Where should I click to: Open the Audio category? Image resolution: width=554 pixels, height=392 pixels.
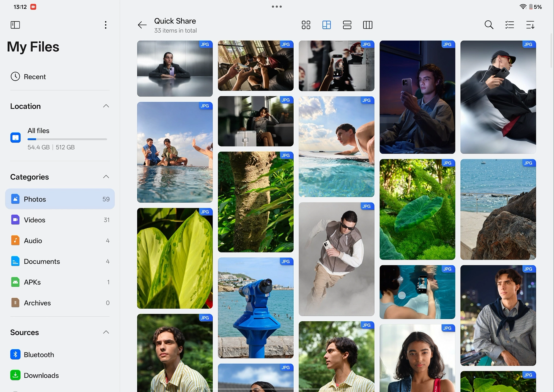pyautogui.click(x=60, y=241)
